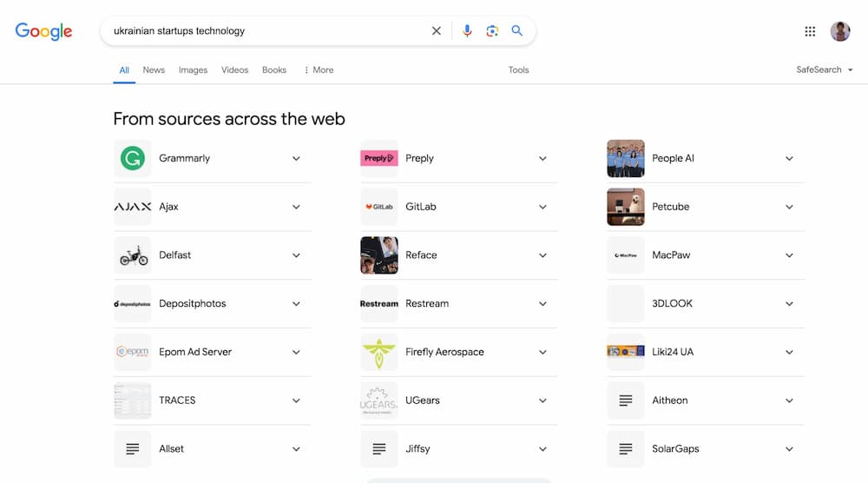Open the Google apps grid

(x=810, y=31)
